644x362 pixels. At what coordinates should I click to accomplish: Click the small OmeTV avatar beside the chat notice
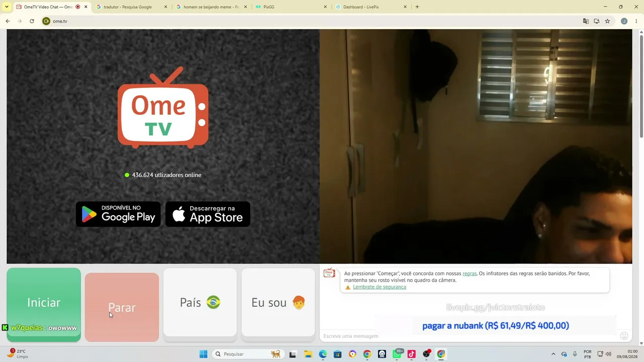329,273
